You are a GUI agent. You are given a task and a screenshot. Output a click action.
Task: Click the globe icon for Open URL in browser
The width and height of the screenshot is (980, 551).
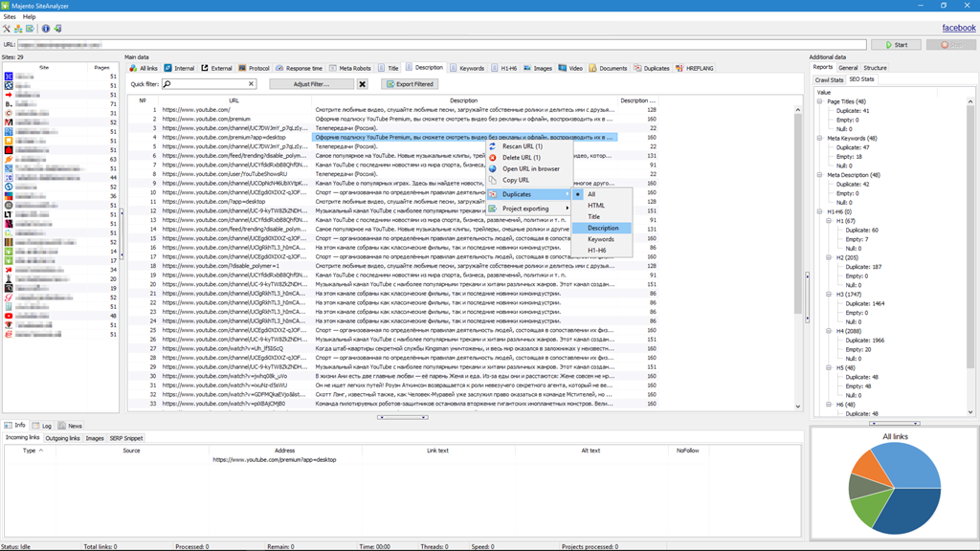493,168
